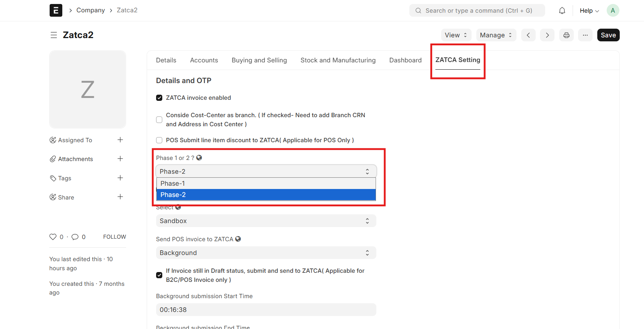The width and height of the screenshot is (644, 329).
Task: Expand the Manage dropdown button
Action: click(x=496, y=35)
